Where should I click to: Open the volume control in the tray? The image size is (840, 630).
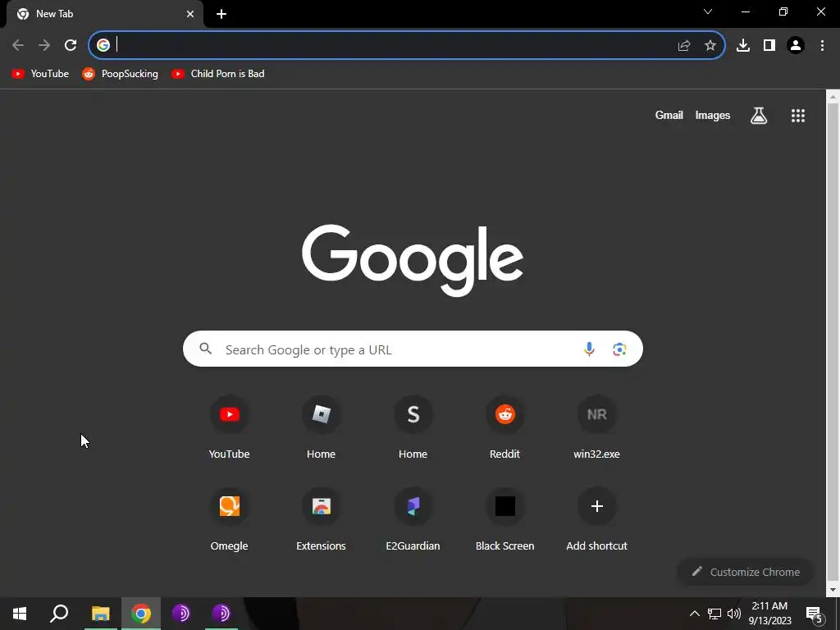tap(734, 614)
